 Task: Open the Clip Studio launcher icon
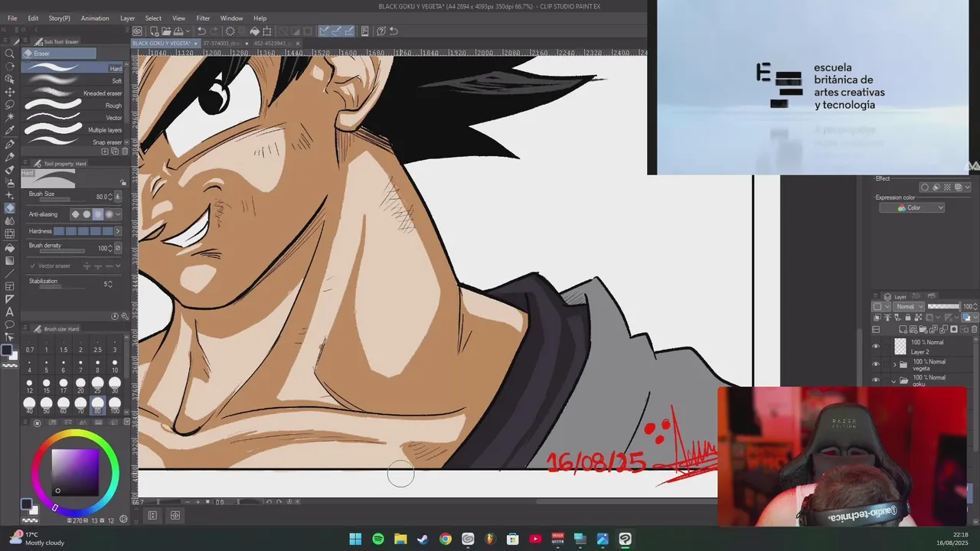click(137, 31)
